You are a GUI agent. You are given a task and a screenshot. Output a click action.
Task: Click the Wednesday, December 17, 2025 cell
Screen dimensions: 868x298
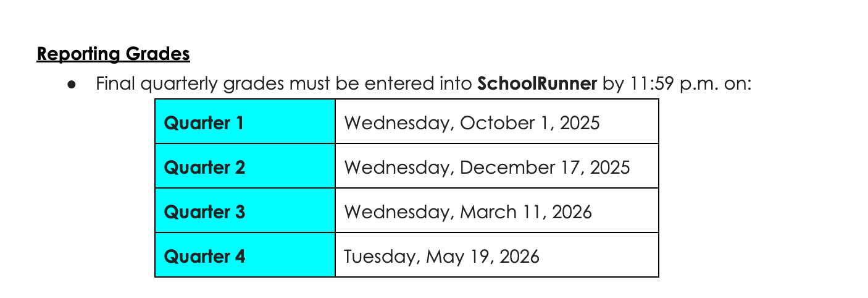pos(497,166)
